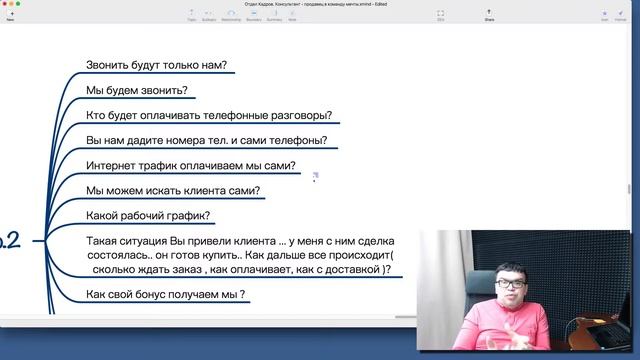
Task: Select topic 'Вы нам дадите номера тел. и сами телефоны?'
Action: point(207,140)
